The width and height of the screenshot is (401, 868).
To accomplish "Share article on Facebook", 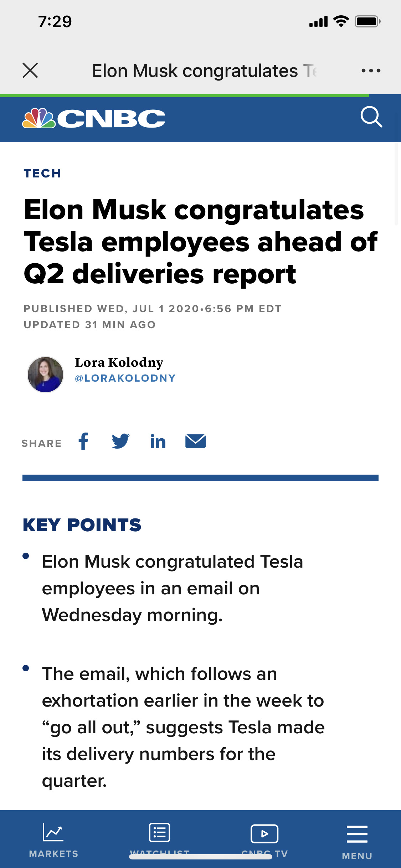I will click(x=83, y=441).
